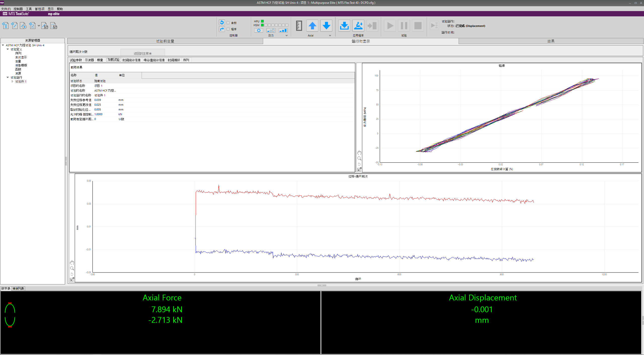Click the controller reset undo icon

pyautogui.click(x=222, y=22)
